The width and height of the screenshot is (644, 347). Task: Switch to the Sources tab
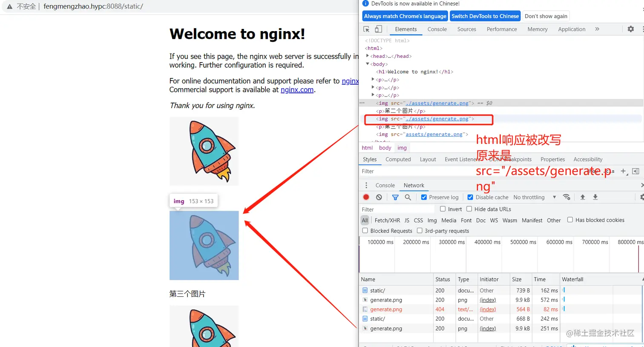click(466, 29)
